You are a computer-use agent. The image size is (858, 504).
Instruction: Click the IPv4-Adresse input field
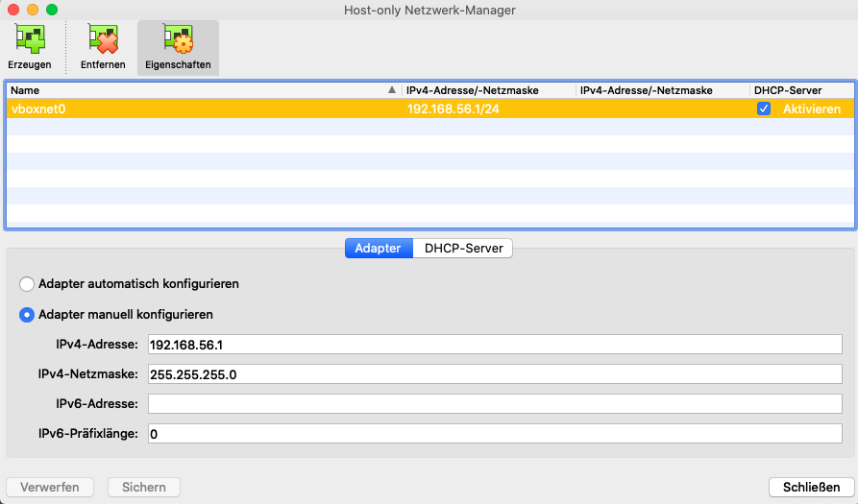click(x=494, y=345)
